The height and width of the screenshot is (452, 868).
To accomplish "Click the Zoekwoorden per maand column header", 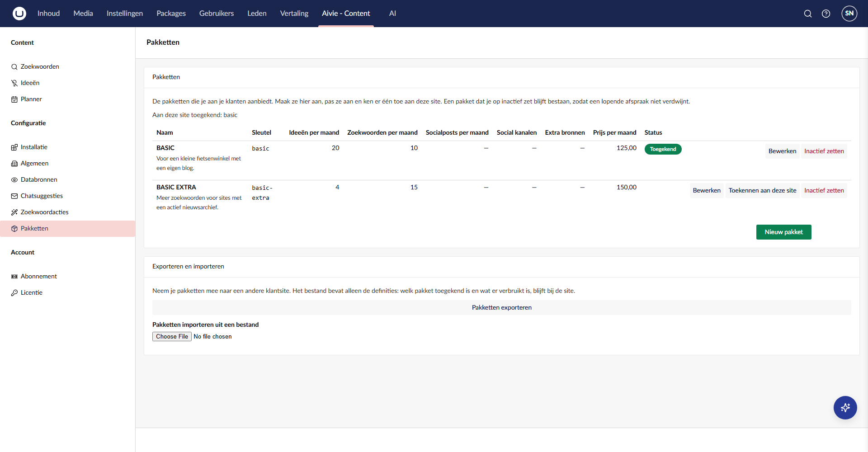I will [x=382, y=133].
